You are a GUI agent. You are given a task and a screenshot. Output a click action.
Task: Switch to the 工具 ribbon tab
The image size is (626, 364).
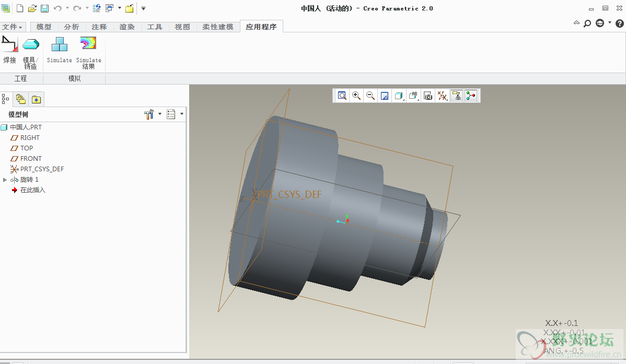(155, 27)
